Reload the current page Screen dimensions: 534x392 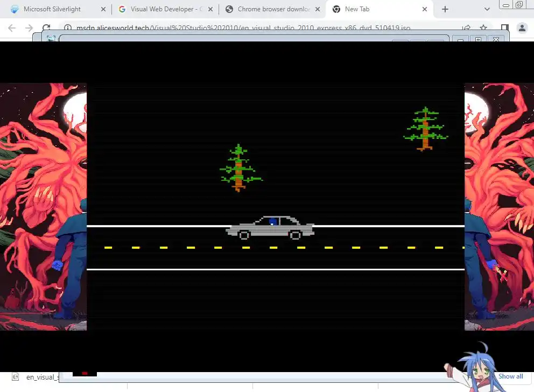pos(46,27)
